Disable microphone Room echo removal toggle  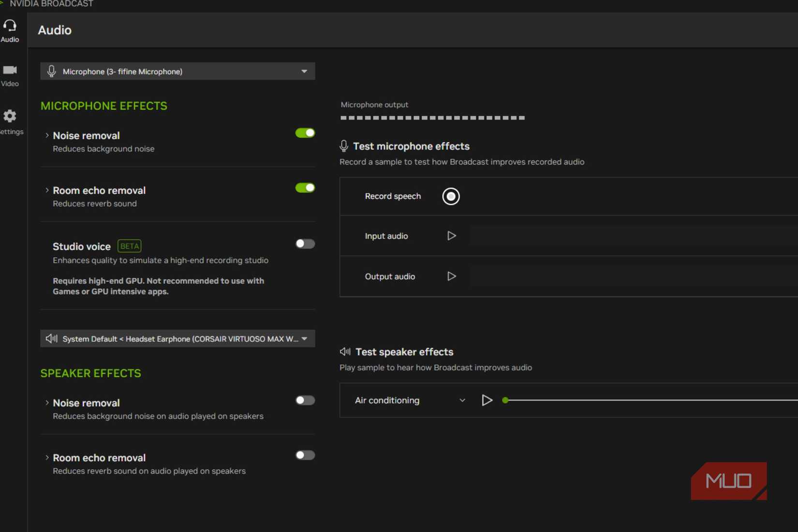[x=305, y=188]
